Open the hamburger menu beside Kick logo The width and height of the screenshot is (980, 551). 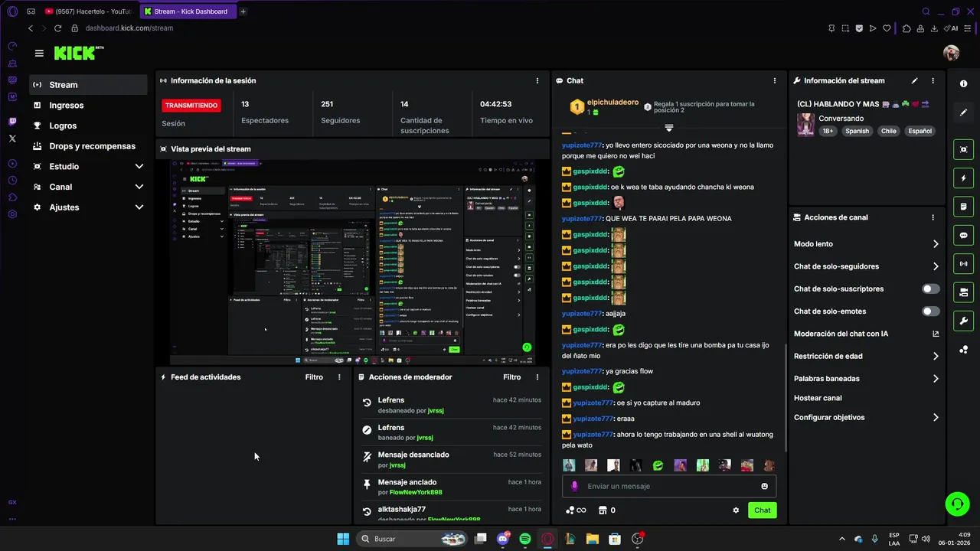click(x=39, y=53)
